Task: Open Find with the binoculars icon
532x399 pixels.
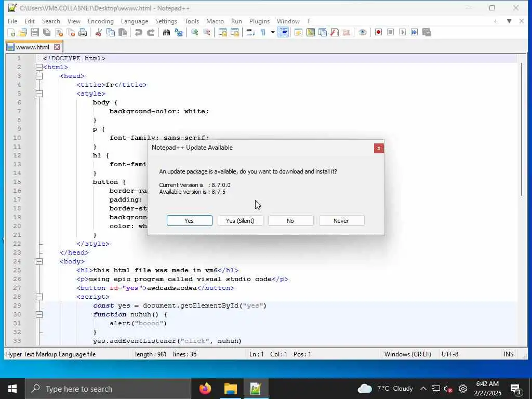Action: click(167, 33)
